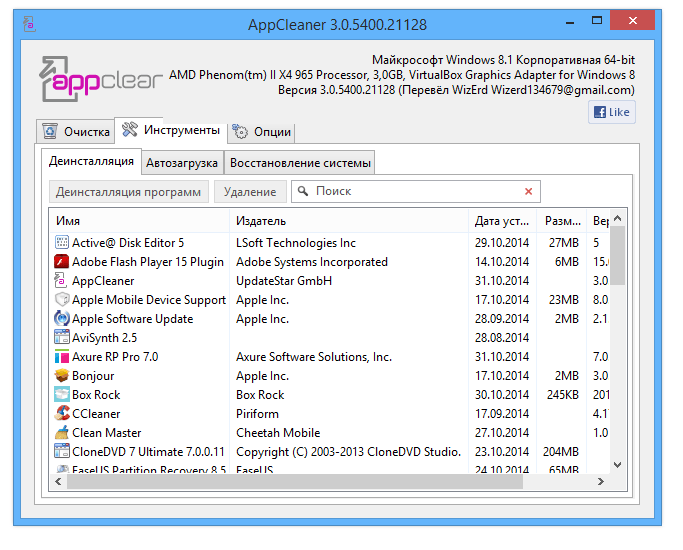Select the Bonjour entry
The height and width of the screenshot is (550, 683).
(x=93, y=376)
